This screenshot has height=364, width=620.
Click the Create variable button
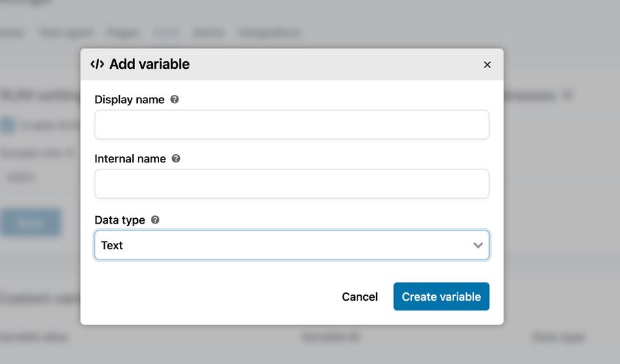pos(442,297)
